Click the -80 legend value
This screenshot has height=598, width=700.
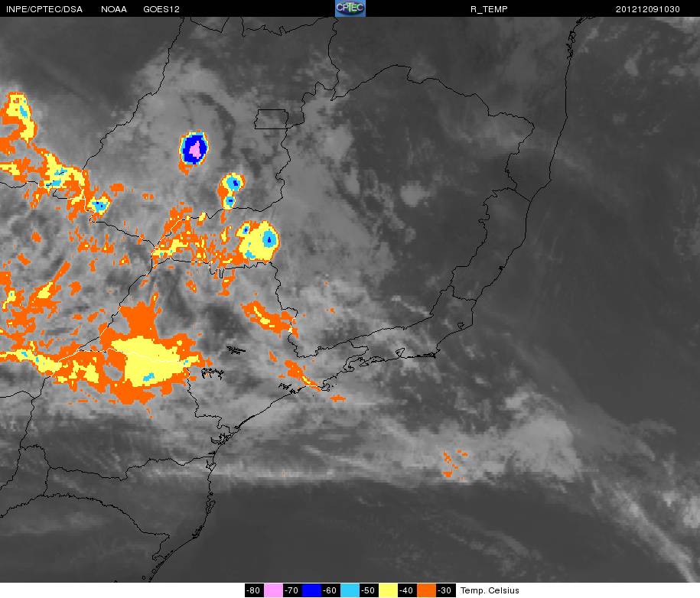tap(254, 590)
